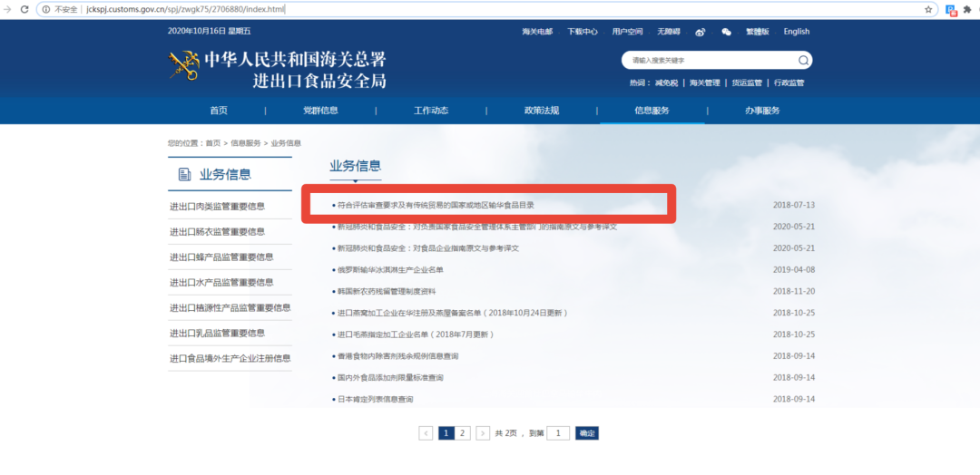Click the document icon beside 业务信息 sidebar title

point(184,174)
